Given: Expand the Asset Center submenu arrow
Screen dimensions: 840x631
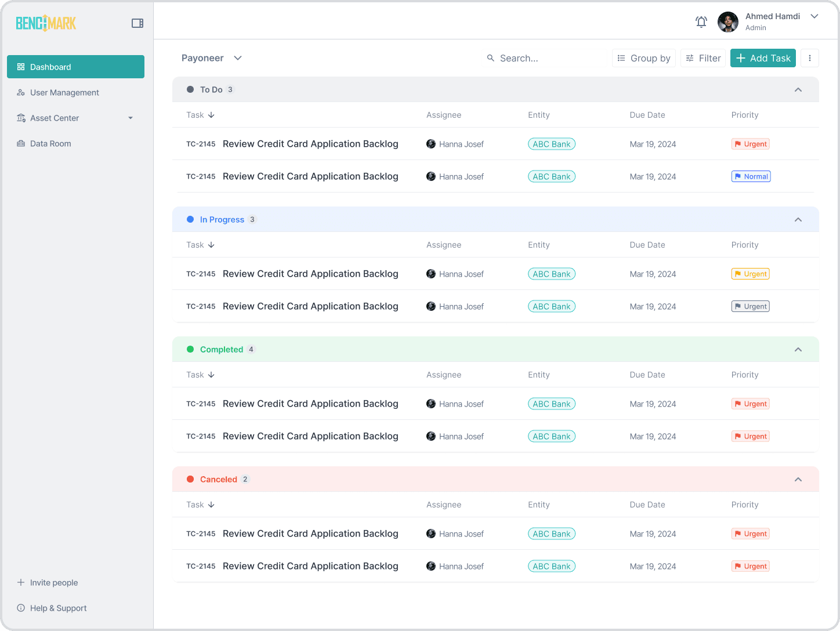Looking at the screenshot, I should (131, 118).
